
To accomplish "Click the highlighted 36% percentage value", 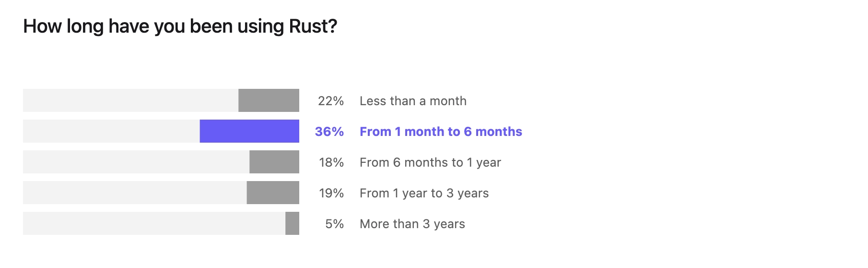I will coord(329,132).
